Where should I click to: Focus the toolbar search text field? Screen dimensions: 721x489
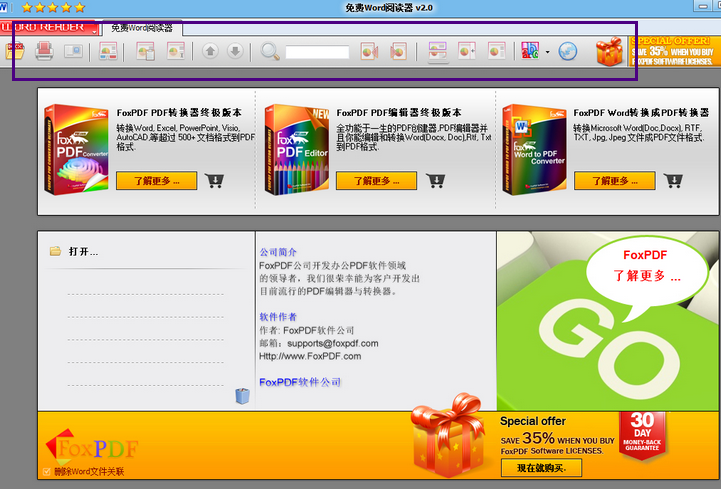pyautogui.click(x=317, y=52)
